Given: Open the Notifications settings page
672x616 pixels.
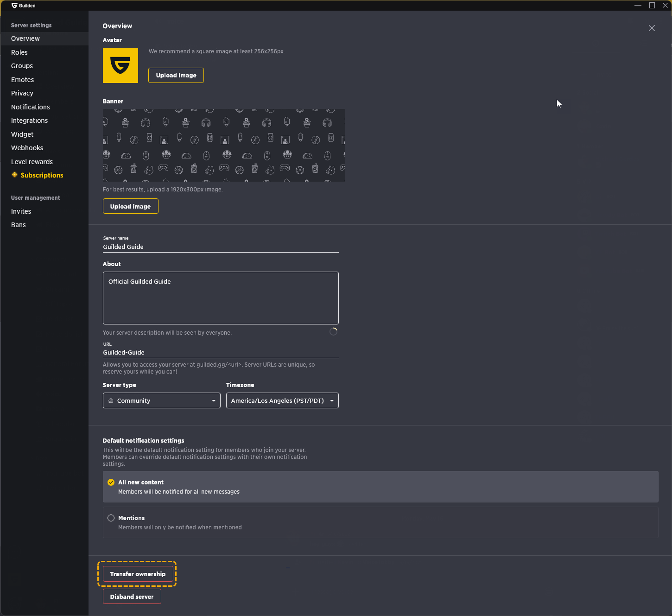Looking at the screenshot, I should [x=44, y=107].
